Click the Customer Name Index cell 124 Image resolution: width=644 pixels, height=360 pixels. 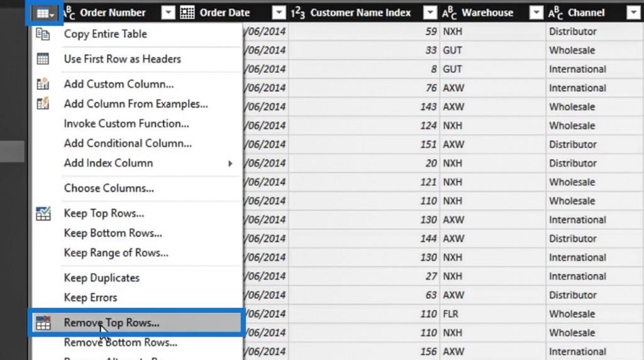click(364, 126)
